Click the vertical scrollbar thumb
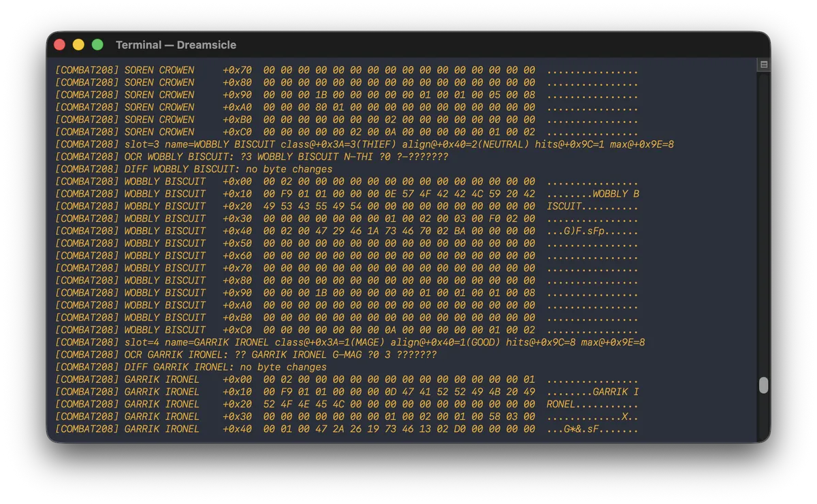 click(763, 385)
